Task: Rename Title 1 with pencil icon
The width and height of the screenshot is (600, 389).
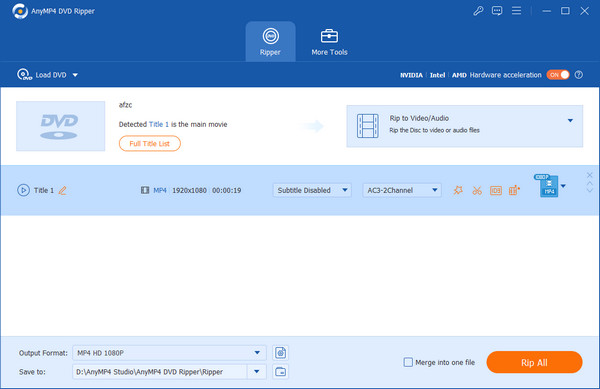Action: pyautogui.click(x=62, y=190)
